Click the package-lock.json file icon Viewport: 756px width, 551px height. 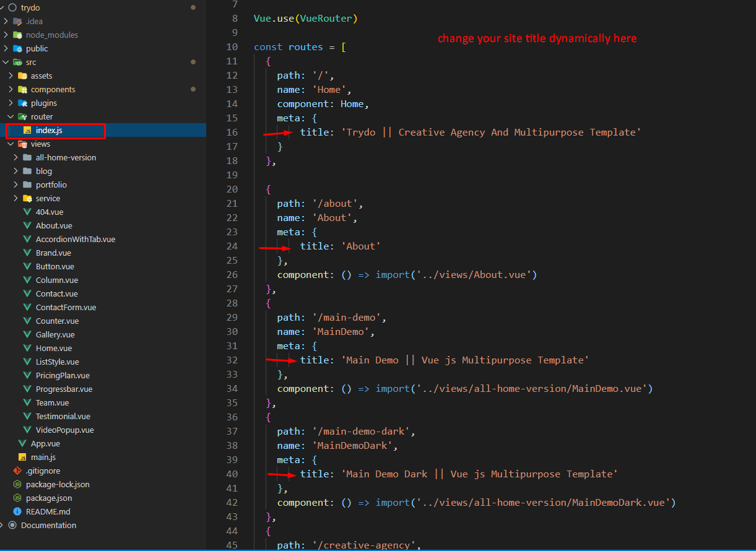coord(17,484)
